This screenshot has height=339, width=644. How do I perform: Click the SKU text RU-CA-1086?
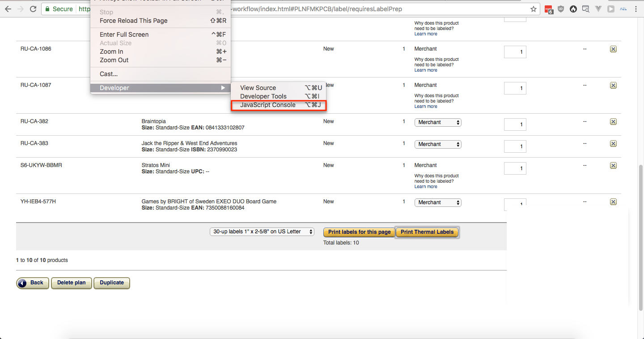coord(36,49)
